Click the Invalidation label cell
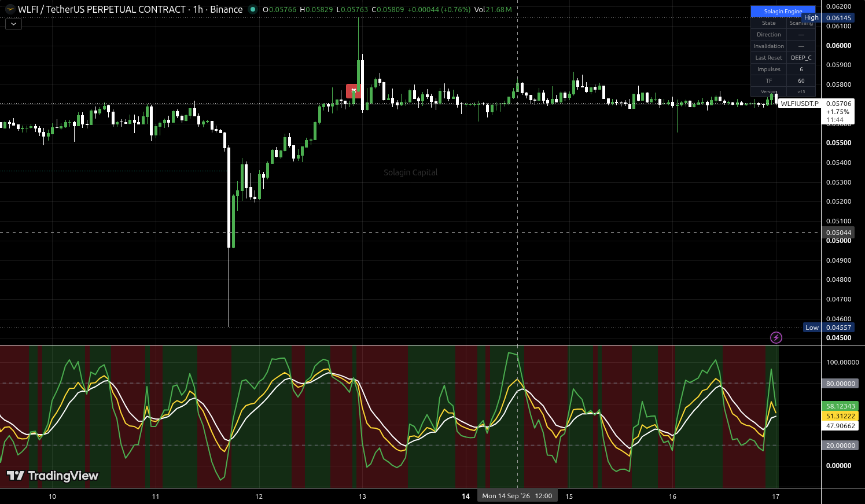Viewport: 865px width, 504px height. coord(769,46)
